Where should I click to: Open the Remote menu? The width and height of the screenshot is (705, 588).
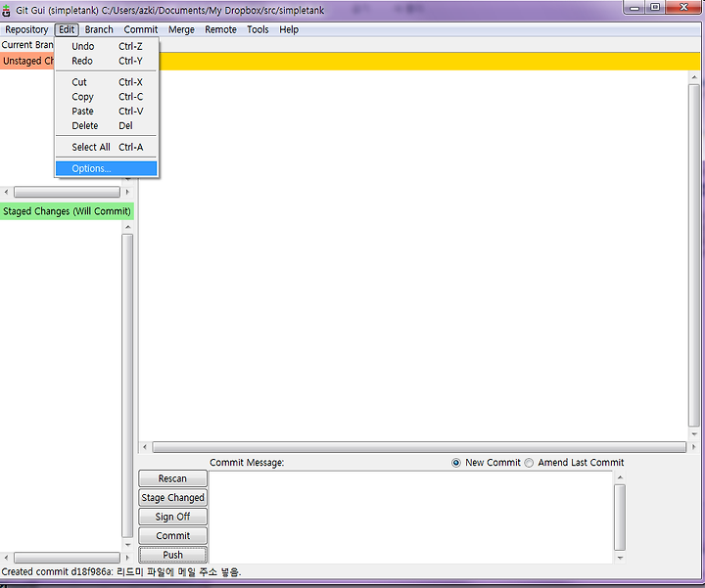[220, 29]
